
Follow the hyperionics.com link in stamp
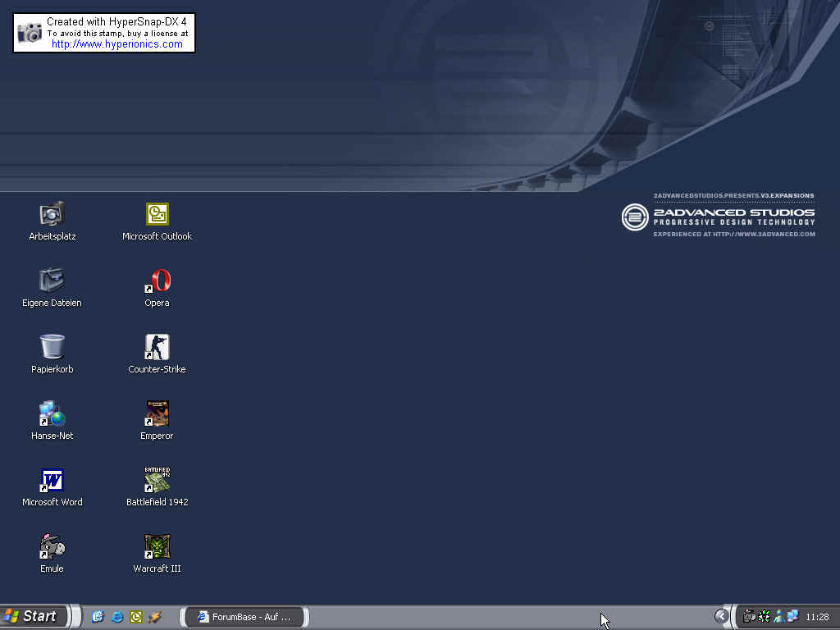(116, 44)
